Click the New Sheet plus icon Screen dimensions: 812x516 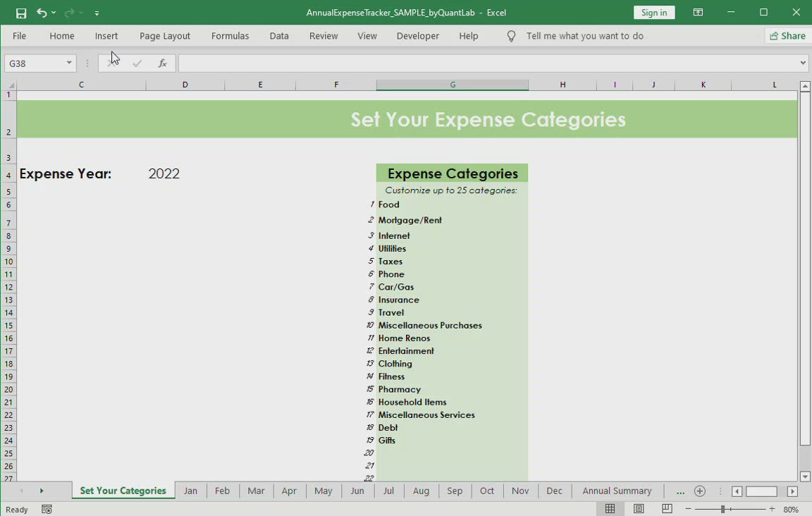pyautogui.click(x=699, y=491)
